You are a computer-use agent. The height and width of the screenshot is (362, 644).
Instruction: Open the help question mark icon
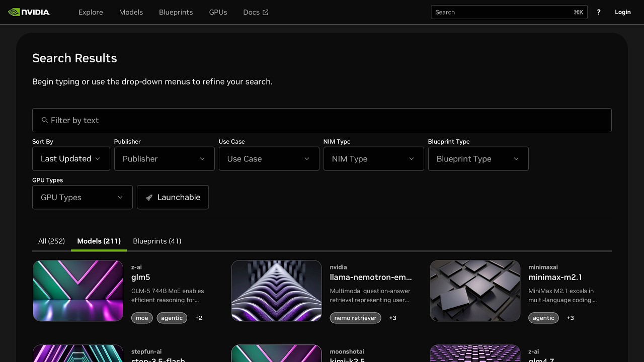tap(599, 12)
